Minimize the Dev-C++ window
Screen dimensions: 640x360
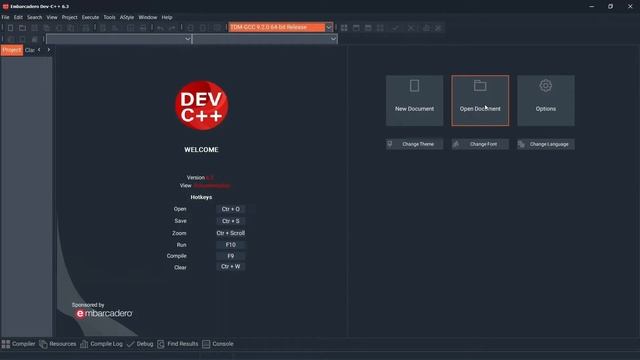pos(591,6)
